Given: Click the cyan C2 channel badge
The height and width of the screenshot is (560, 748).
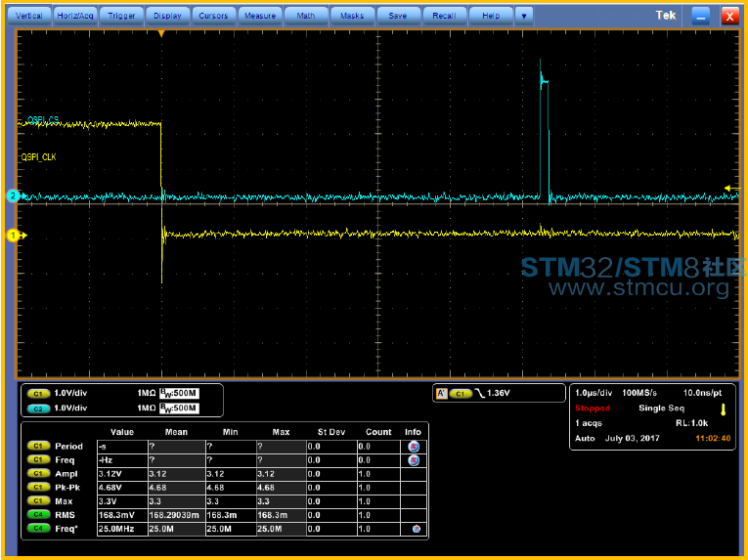Looking at the screenshot, I should 40,408.
